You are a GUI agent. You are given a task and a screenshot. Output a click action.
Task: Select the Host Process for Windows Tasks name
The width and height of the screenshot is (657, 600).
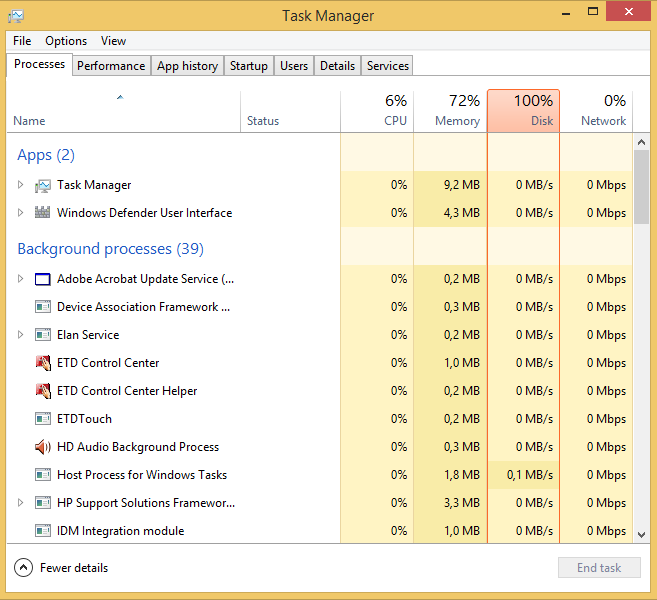(142, 475)
